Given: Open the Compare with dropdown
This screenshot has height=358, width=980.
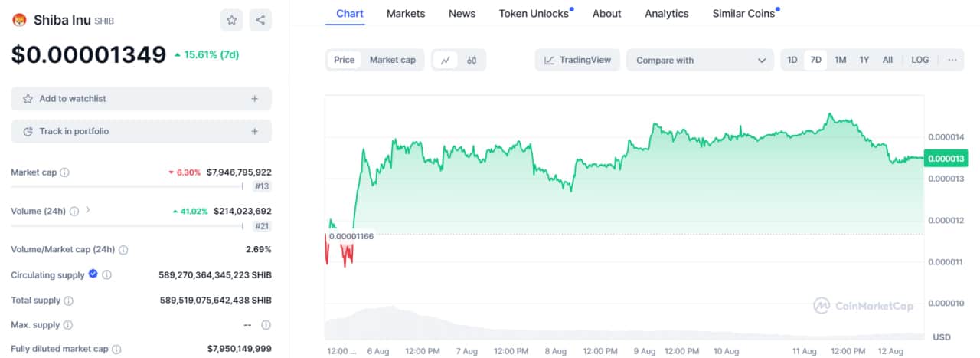Looking at the screenshot, I should (x=701, y=60).
